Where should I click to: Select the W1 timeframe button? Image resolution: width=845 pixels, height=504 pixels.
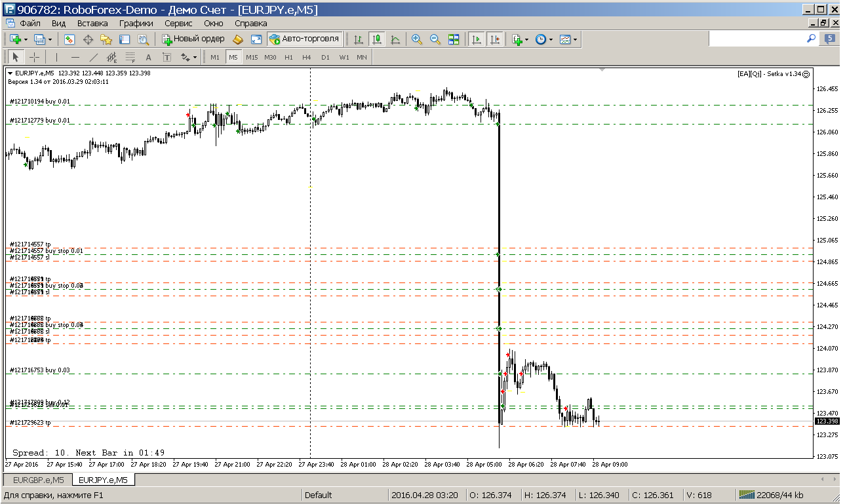(x=344, y=58)
